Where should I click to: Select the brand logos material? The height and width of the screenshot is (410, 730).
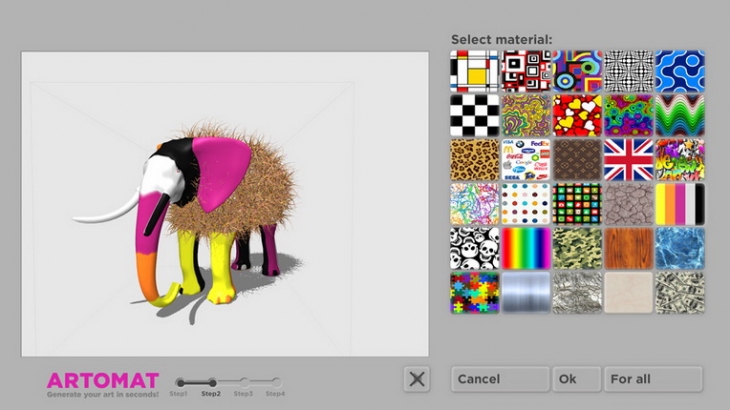pos(526,160)
